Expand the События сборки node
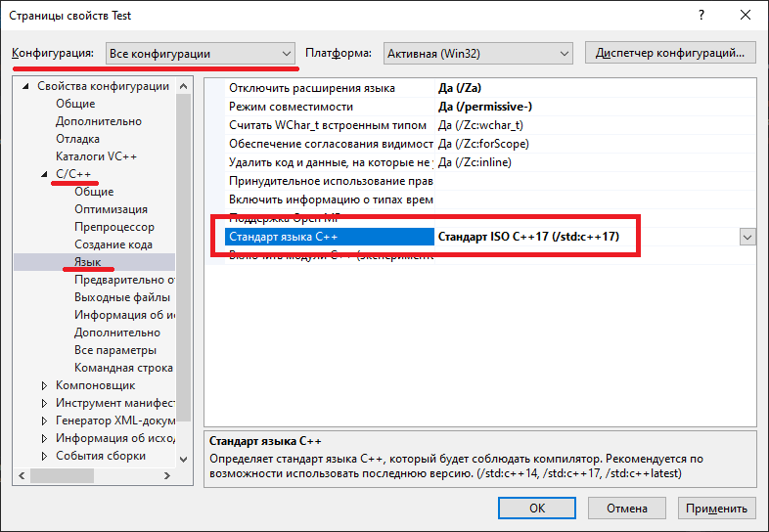 click(45, 456)
